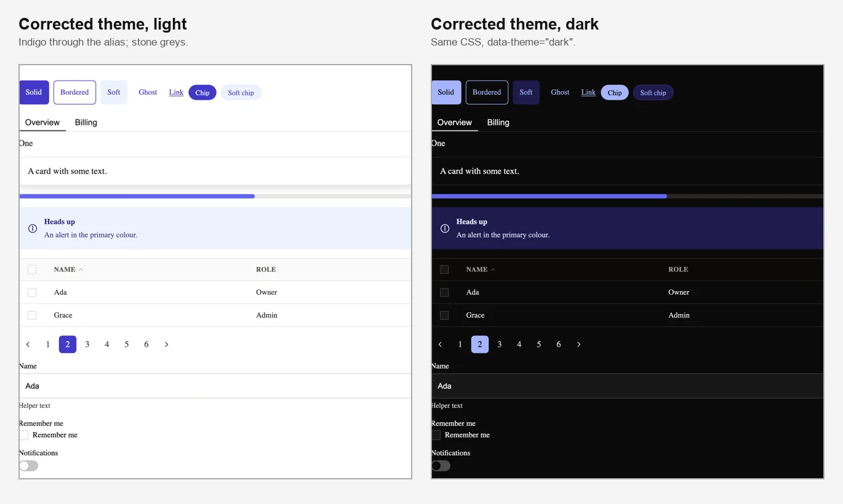Select the Ada row checkbox in dark table
843x504 pixels.
[x=444, y=292]
